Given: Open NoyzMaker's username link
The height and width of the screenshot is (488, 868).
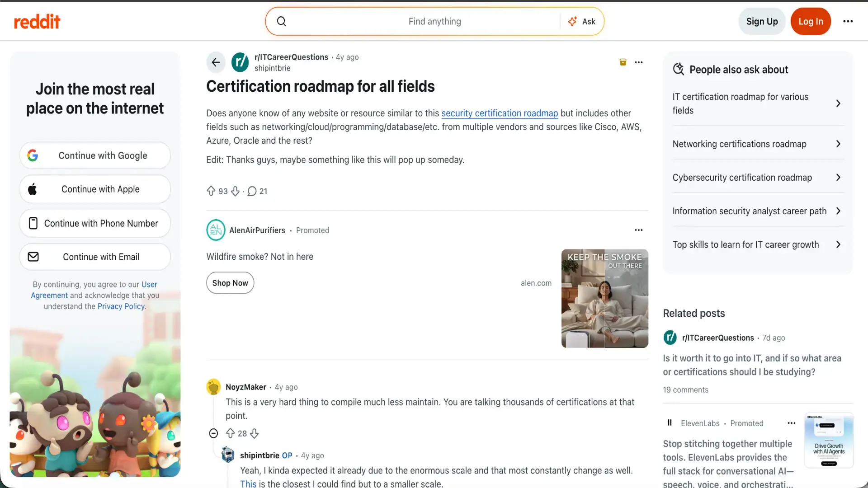Looking at the screenshot, I should 246,387.
